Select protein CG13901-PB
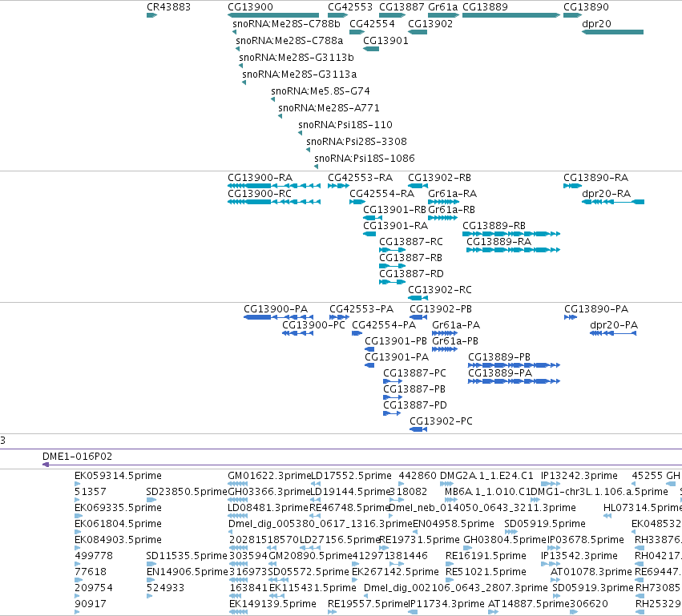 pyautogui.click(x=396, y=341)
